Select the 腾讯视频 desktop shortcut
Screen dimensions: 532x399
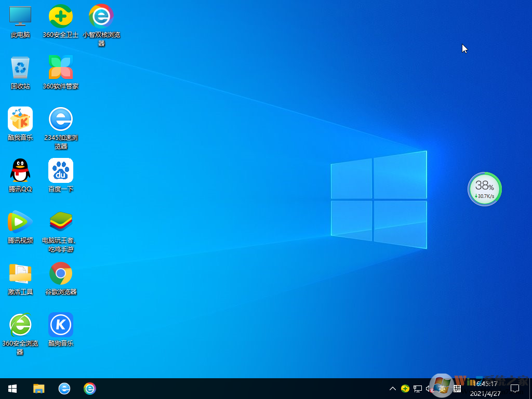pyautogui.click(x=20, y=222)
